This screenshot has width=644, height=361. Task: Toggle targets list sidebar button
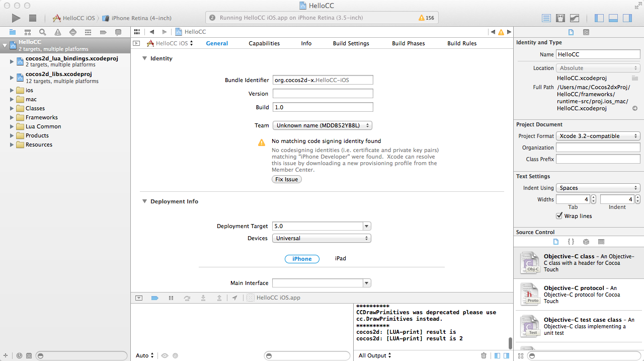(136, 43)
